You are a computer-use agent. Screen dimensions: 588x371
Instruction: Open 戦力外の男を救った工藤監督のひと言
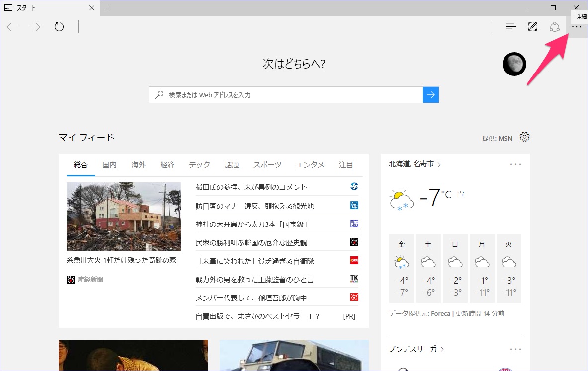[254, 280]
